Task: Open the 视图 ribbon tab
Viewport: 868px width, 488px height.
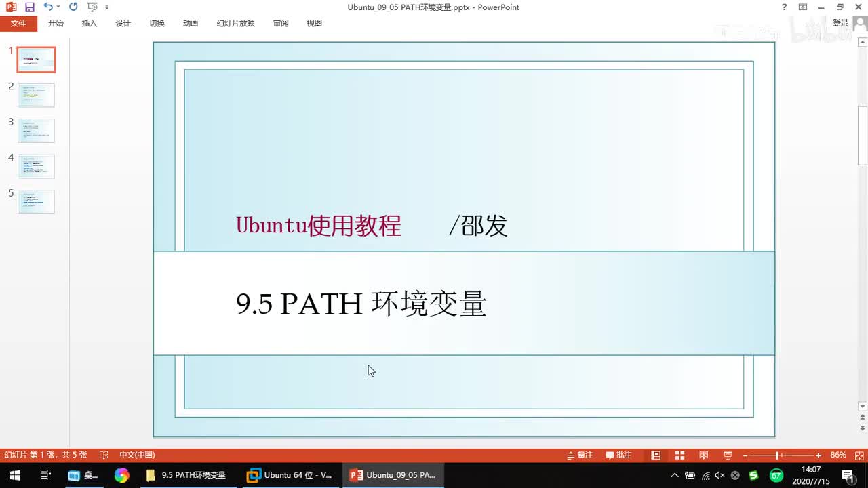Action: 314,23
